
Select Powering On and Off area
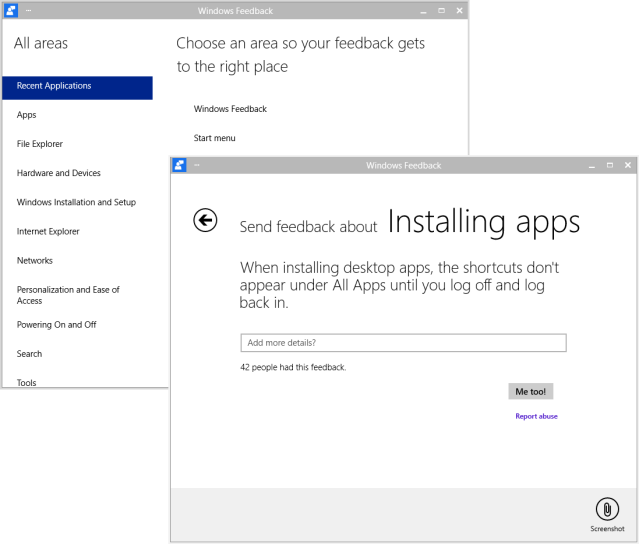coord(57,325)
